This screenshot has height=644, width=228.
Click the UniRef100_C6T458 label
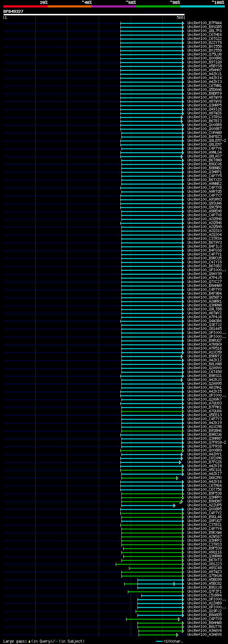pos(204,372)
